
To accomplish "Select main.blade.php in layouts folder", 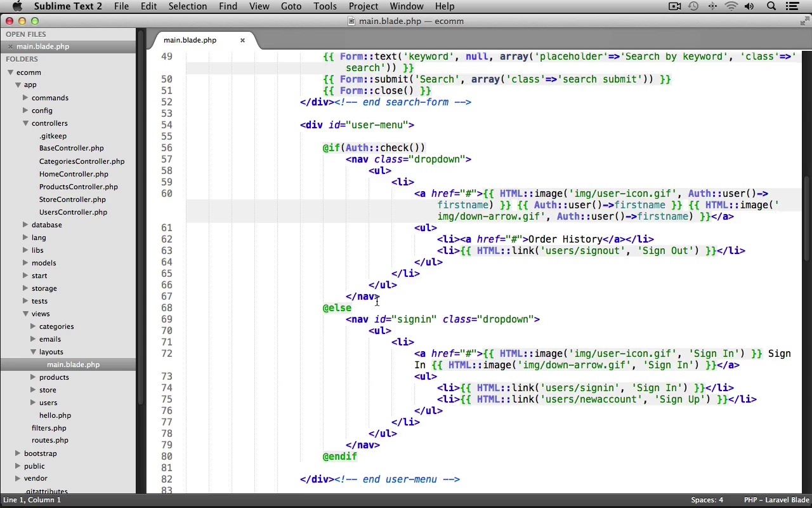I will (x=73, y=364).
